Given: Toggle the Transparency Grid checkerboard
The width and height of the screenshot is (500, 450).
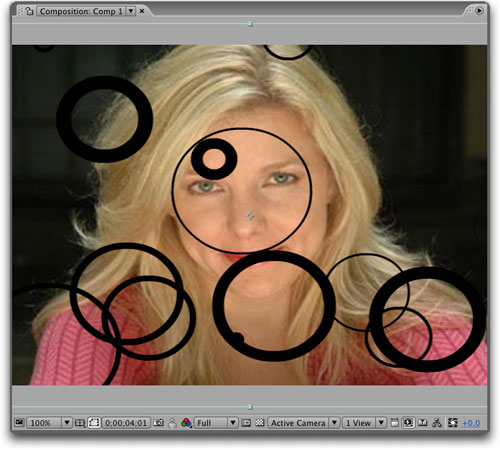Looking at the screenshot, I should coord(260,423).
